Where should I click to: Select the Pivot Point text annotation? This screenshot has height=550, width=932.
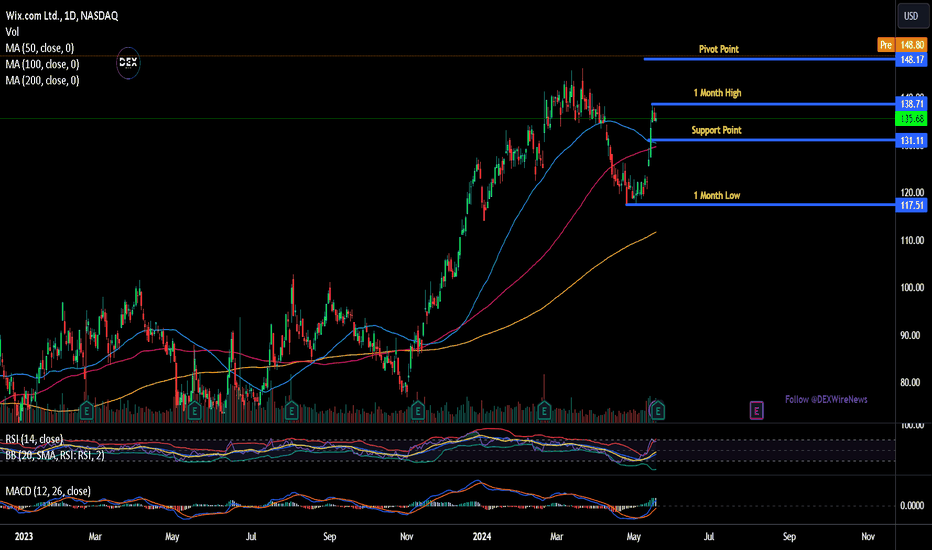tap(719, 49)
